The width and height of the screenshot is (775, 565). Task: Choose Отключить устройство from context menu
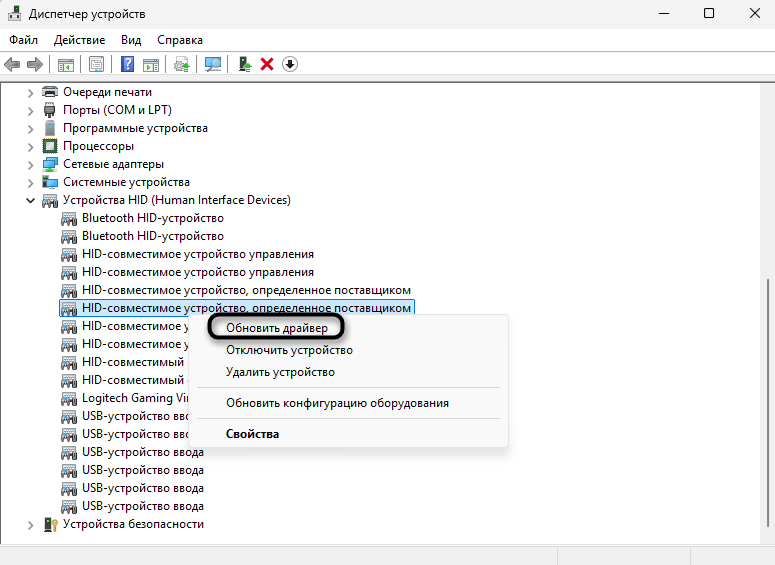(289, 350)
